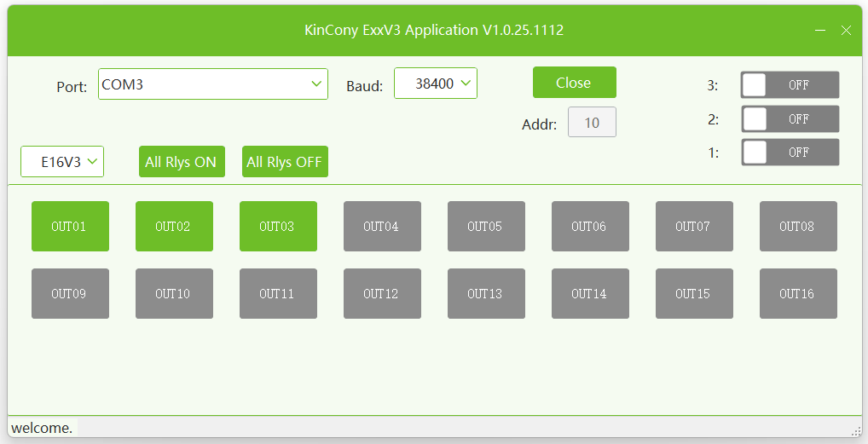Activate relay OUT15
Viewport: 868px width, 444px height.
click(695, 293)
